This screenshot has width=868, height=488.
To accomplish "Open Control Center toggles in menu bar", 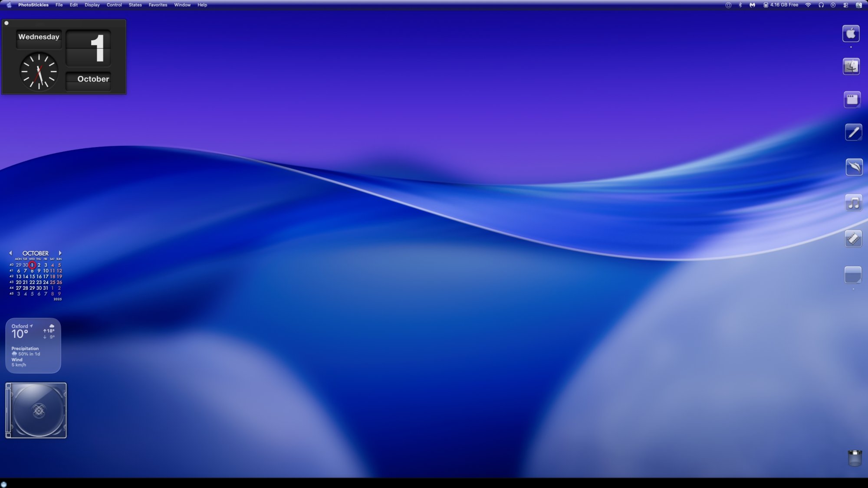I will 845,5.
